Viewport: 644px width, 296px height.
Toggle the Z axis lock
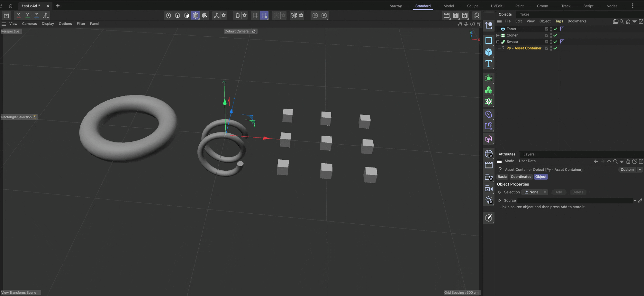point(37,15)
